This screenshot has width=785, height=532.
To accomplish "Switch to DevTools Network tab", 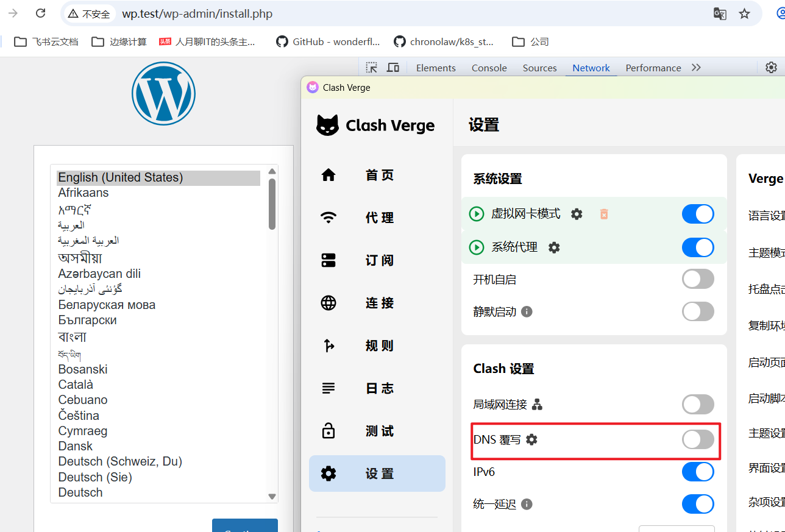I will point(591,68).
